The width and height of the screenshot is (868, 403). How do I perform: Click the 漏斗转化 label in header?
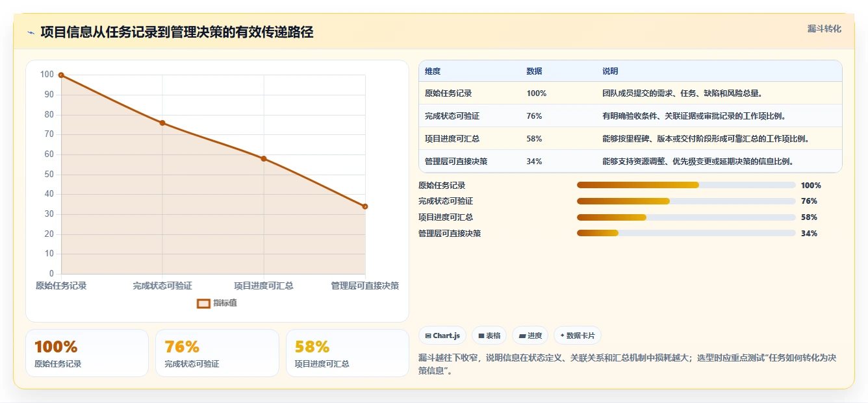coord(824,29)
